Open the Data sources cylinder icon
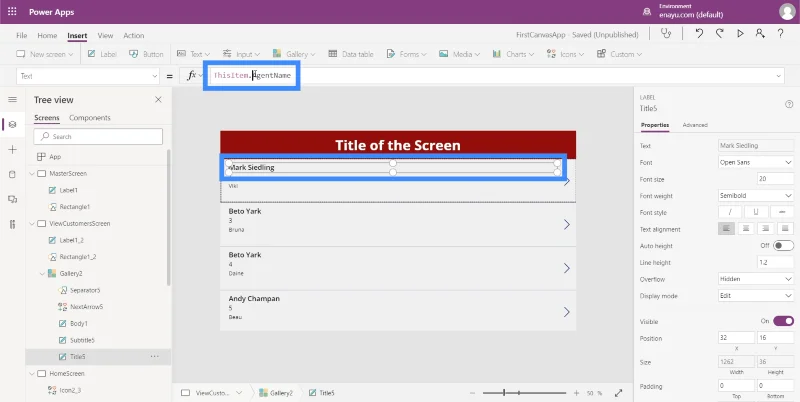 point(13,174)
